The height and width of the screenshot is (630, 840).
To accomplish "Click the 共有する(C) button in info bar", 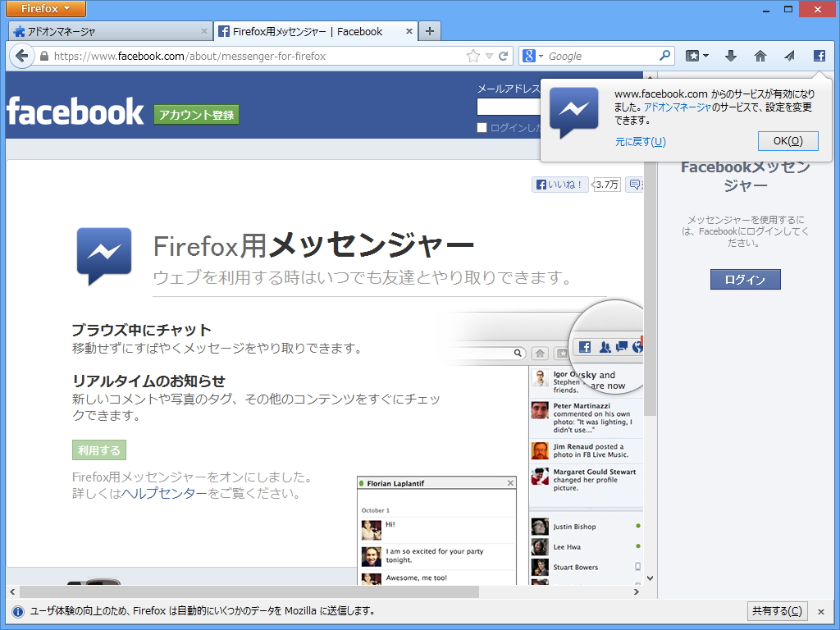I will pos(777,610).
